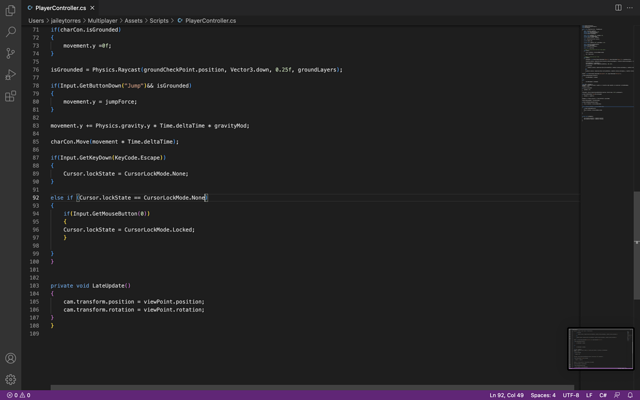Click "Cursor.lockState = CursorLockMode.None;" line
The image size is (640, 400).
pos(126,173)
